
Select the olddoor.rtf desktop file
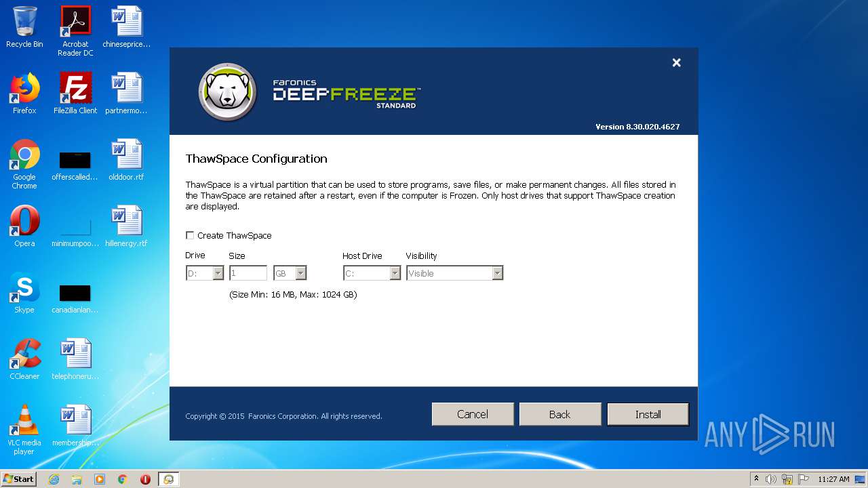(x=127, y=160)
